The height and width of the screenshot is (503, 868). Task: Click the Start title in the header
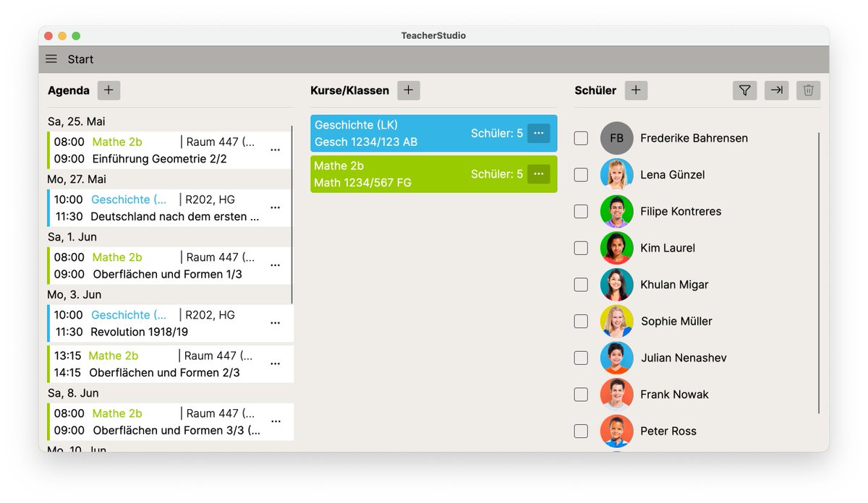point(81,59)
